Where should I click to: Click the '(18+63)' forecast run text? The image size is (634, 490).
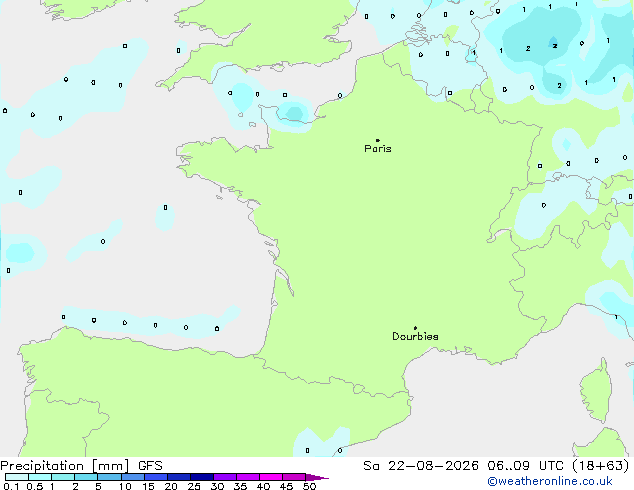(x=601, y=466)
